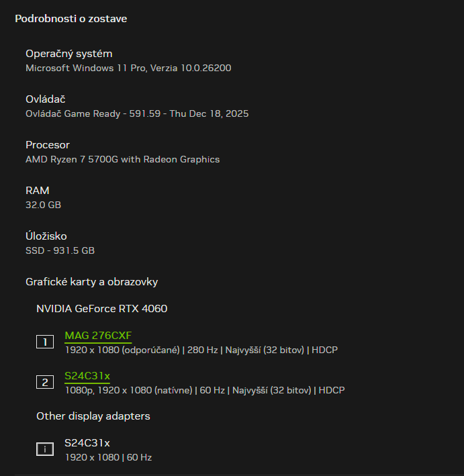
Task: Click the info icon under Other display adapters
Action: (x=45, y=450)
